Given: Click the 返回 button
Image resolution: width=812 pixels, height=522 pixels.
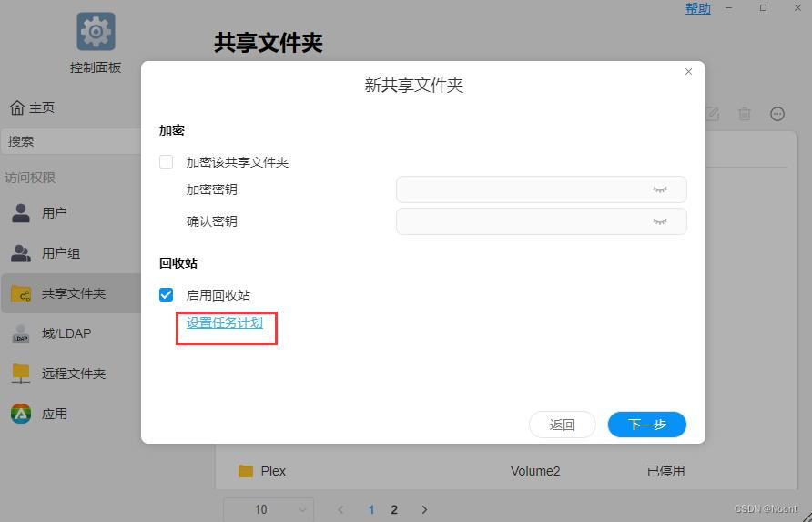Looking at the screenshot, I should [x=562, y=425].
